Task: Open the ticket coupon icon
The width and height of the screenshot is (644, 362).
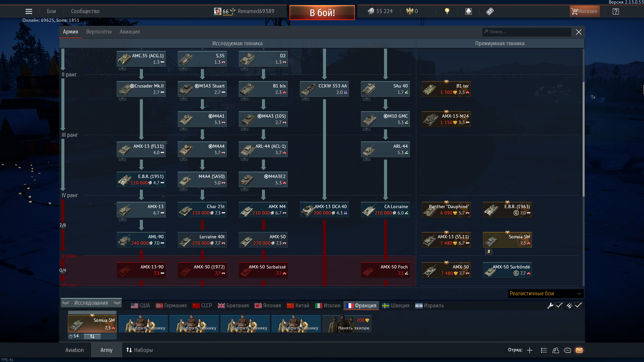Action: click(x=490, y=11)
